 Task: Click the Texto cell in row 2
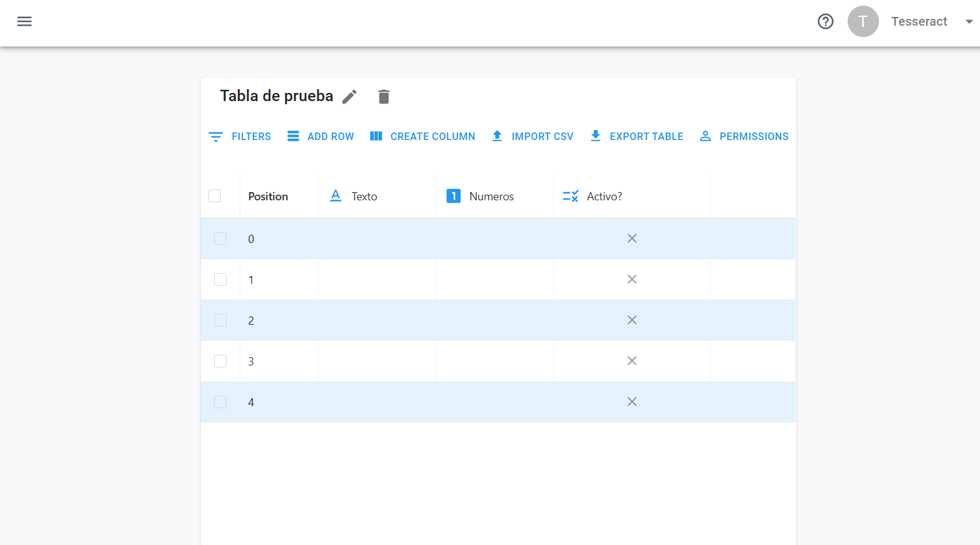pos(377,320)
